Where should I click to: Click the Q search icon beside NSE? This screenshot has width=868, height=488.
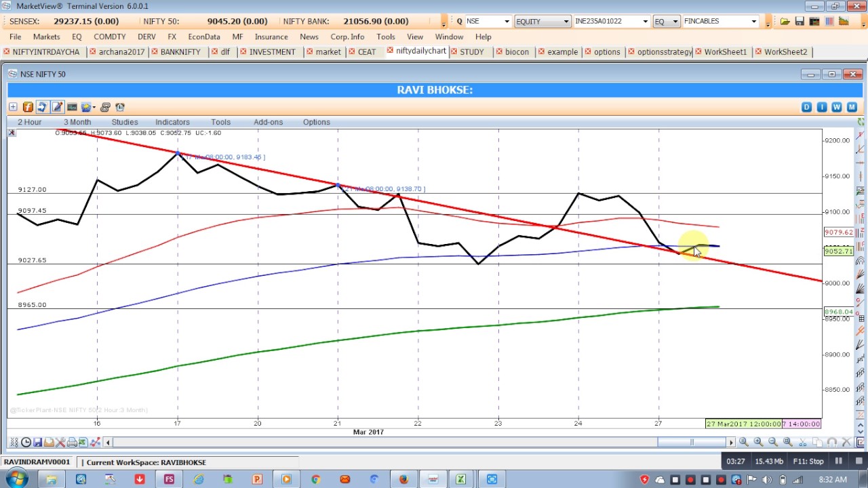point(459,21)
